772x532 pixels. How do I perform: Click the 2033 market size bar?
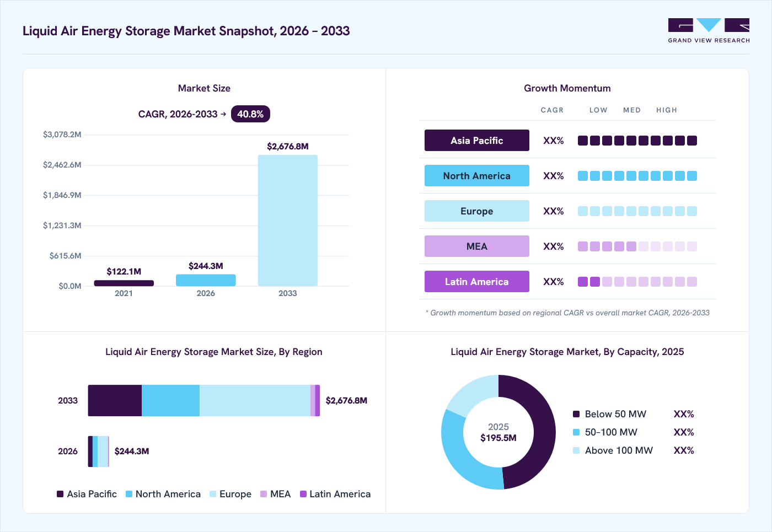pos(288,221)
